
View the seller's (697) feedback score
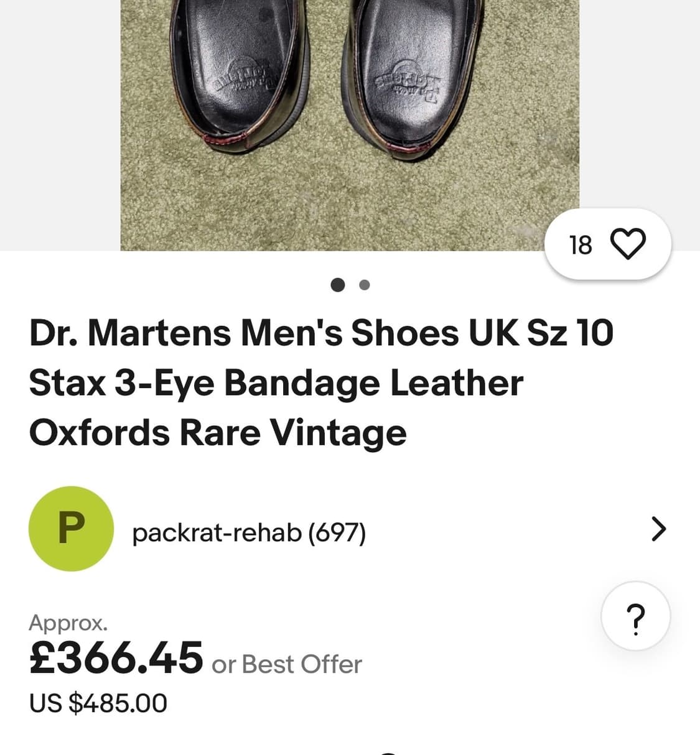pyautogui.click(x=337, y=532)
